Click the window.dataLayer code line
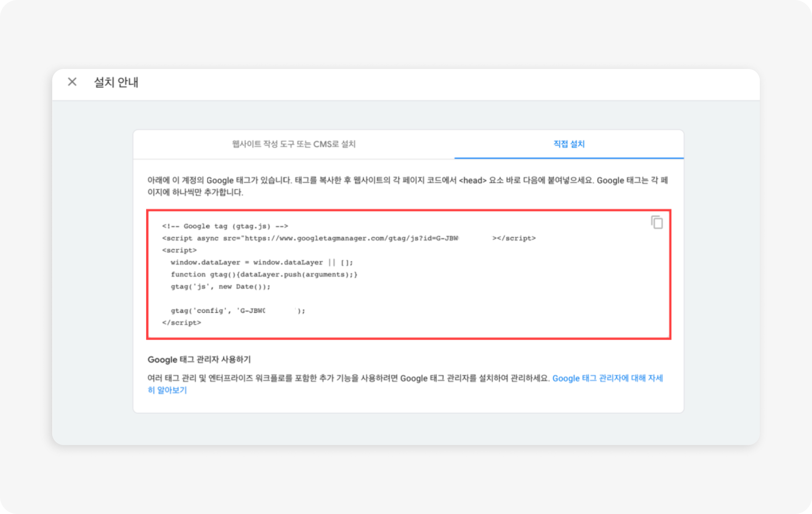Screen dimensions: 812x514 (x=262, y=262)
